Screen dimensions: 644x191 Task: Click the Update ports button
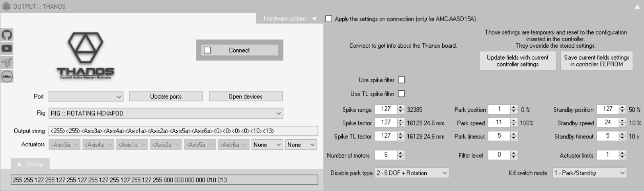pos(166,97)
